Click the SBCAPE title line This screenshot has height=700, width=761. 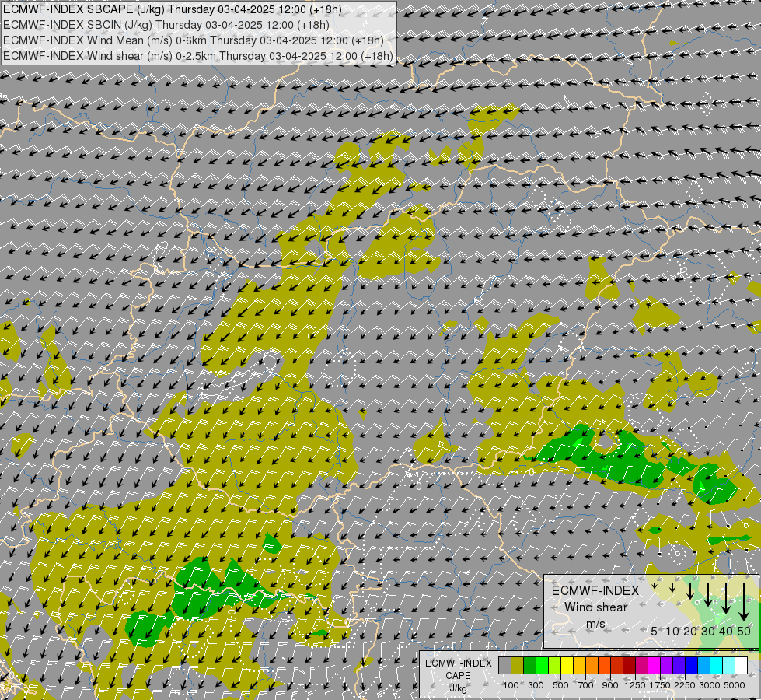click(x=173, y=9)
